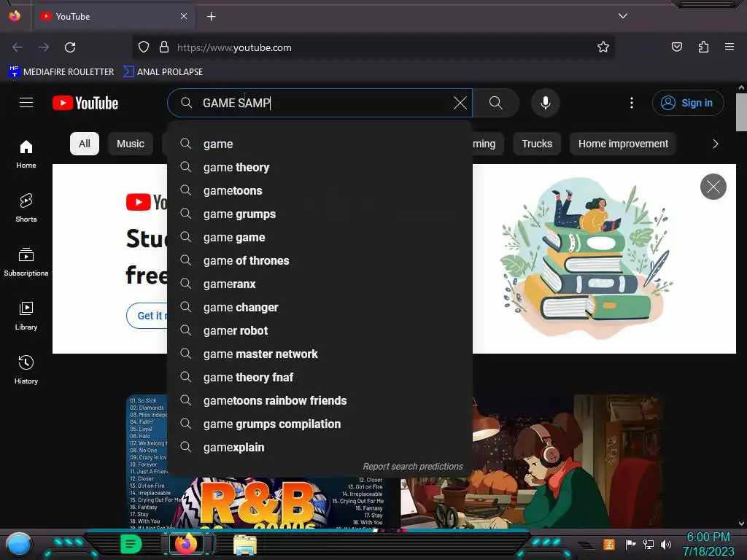Select the 'game changer' suggestion

[x=320, y=307]
